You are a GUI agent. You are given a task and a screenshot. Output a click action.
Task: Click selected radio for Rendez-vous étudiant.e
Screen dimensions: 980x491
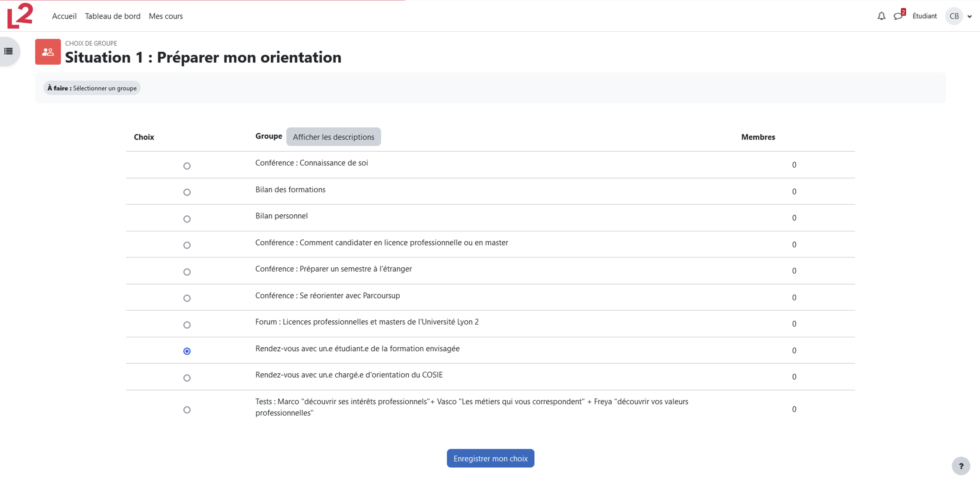[187, 351]
